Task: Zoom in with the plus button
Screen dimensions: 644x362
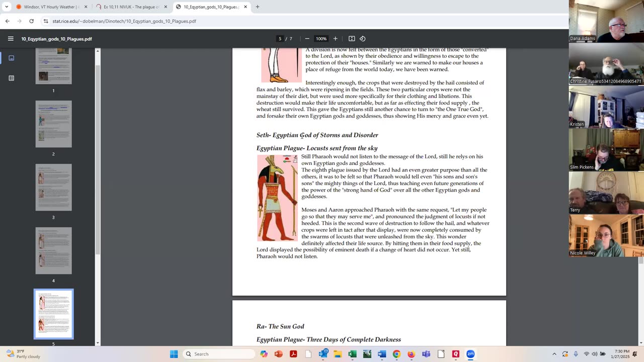Action: coord(335,39)
